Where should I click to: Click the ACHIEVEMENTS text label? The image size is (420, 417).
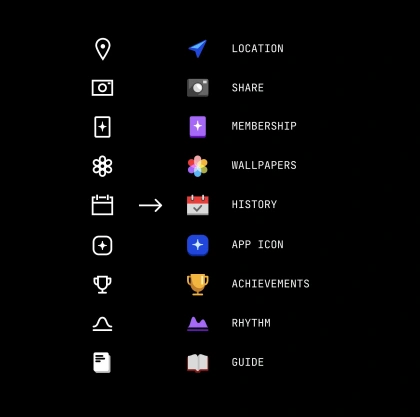(x=271, y=284)
